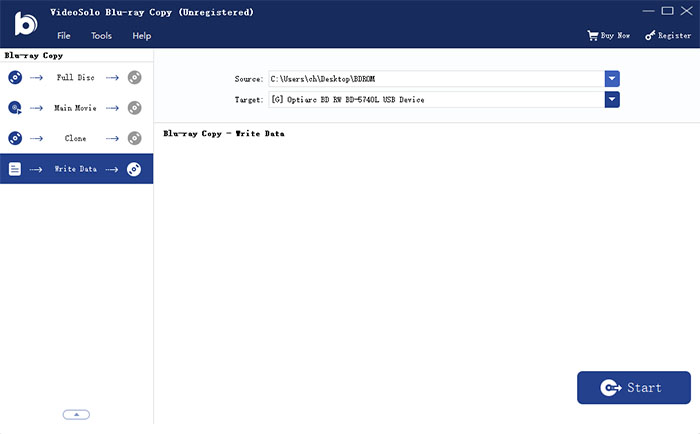This screenshot has width=700, height=434.
Task: Click the 'Blu-ray Copy - Write Data' heading
Action: 224,134
